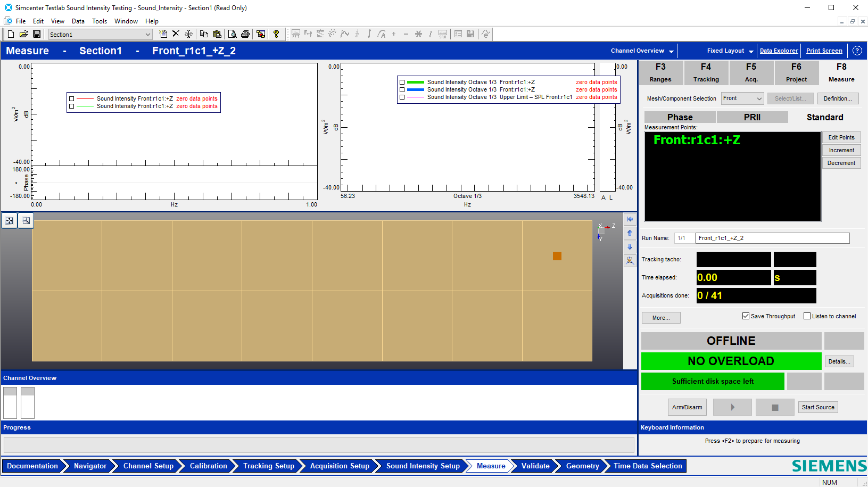Click the New project toolbar icon
This screenshot has height=487, width=868.
[x=11, y=34]
